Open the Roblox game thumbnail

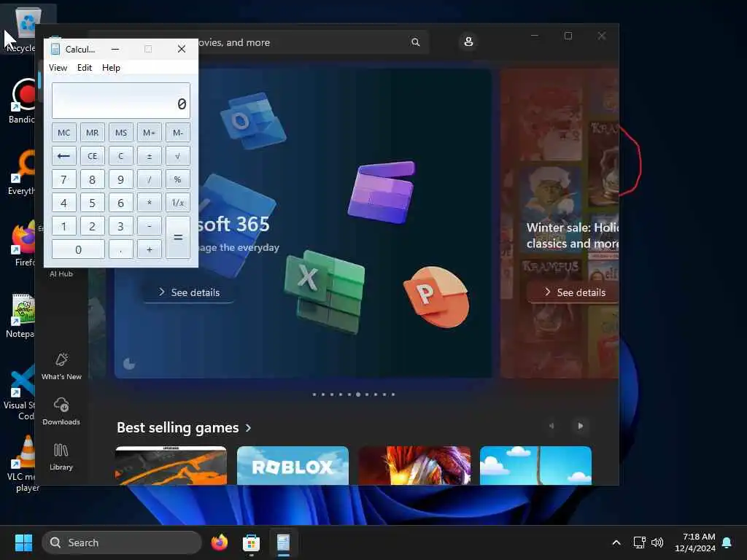293,465
